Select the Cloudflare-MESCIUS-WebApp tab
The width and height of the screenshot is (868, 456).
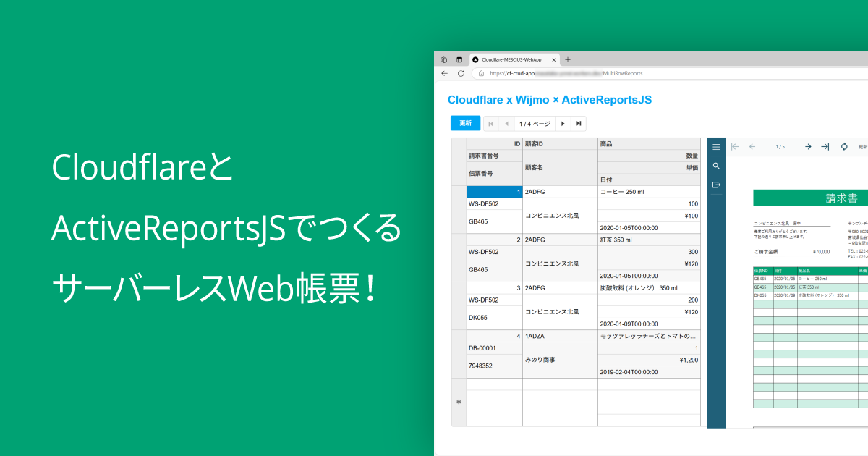click(514, 59)
